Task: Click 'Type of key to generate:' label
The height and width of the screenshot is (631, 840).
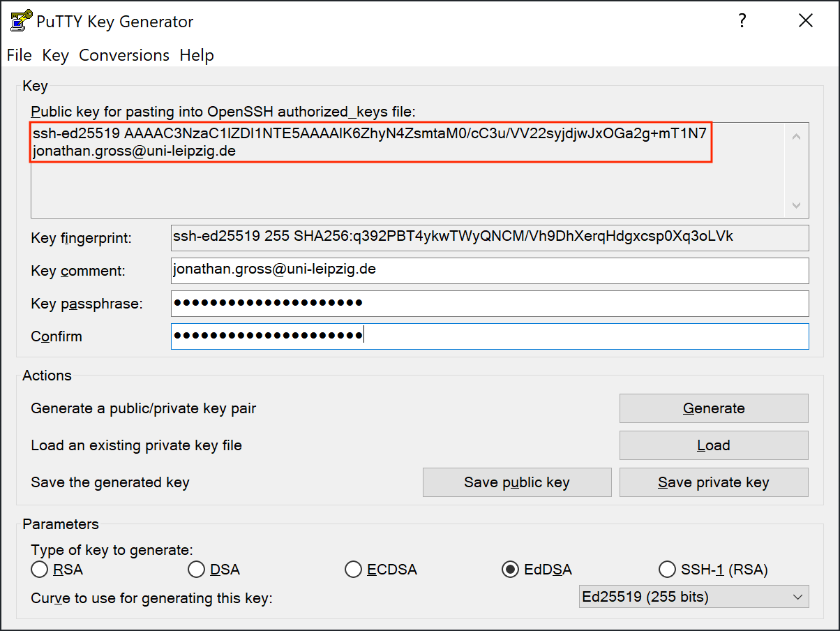Action: (x=112, y=550)
